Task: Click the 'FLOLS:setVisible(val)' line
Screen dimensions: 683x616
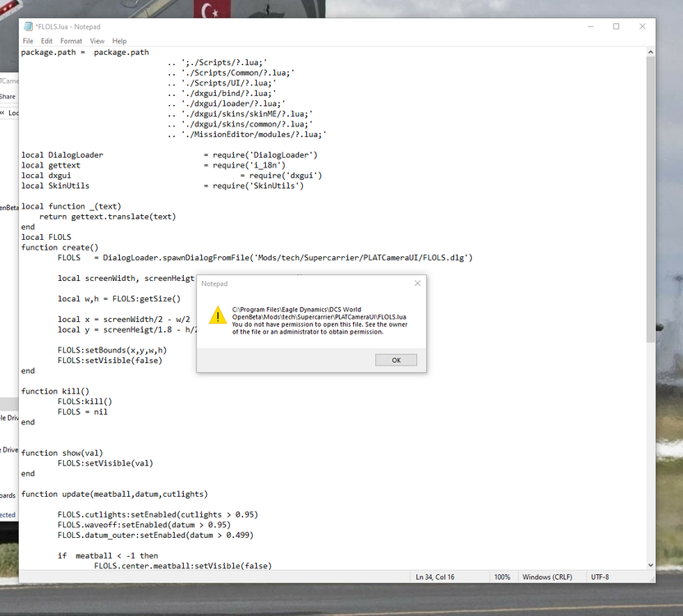Action: 105,463
